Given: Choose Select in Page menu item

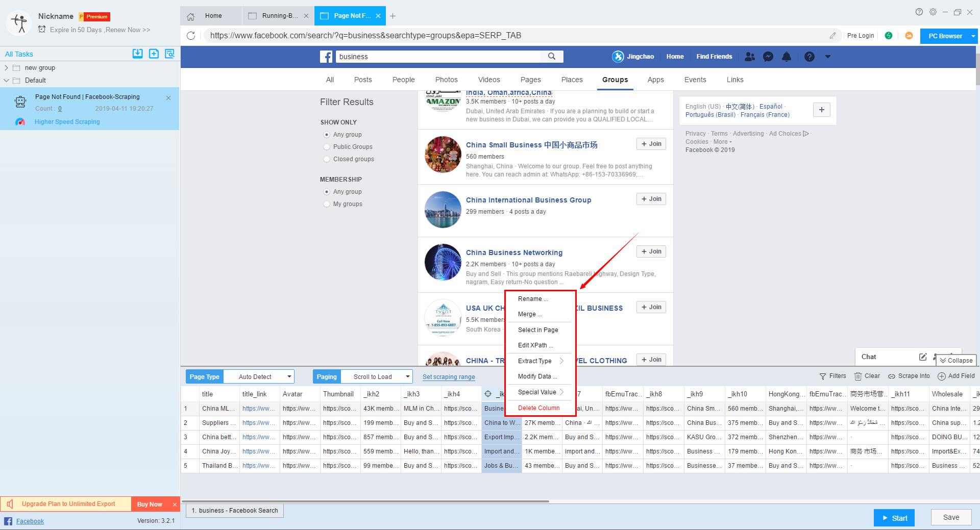Looking at the screenshot, I should [x=538, y=330].
